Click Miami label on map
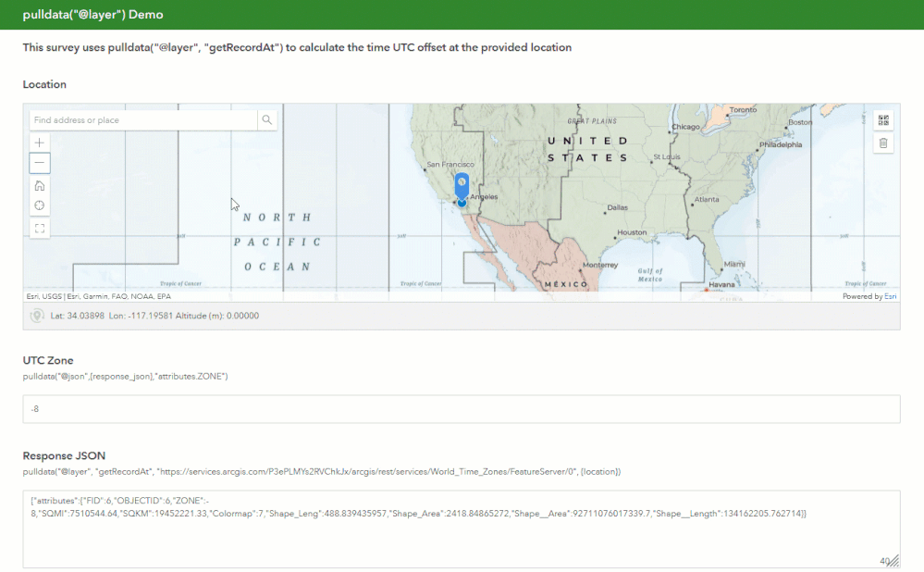The height and width of the screenshot is (572, 924). (734, 264)
